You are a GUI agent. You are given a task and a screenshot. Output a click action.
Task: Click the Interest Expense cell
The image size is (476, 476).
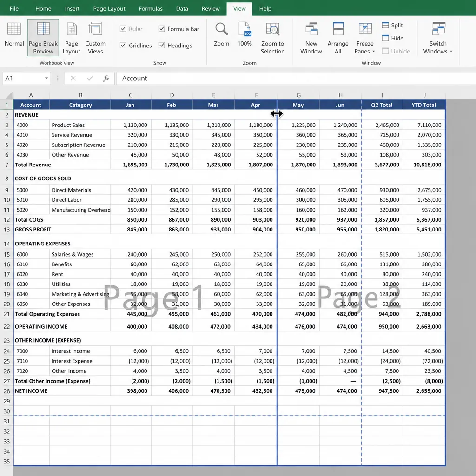[80, 361]
